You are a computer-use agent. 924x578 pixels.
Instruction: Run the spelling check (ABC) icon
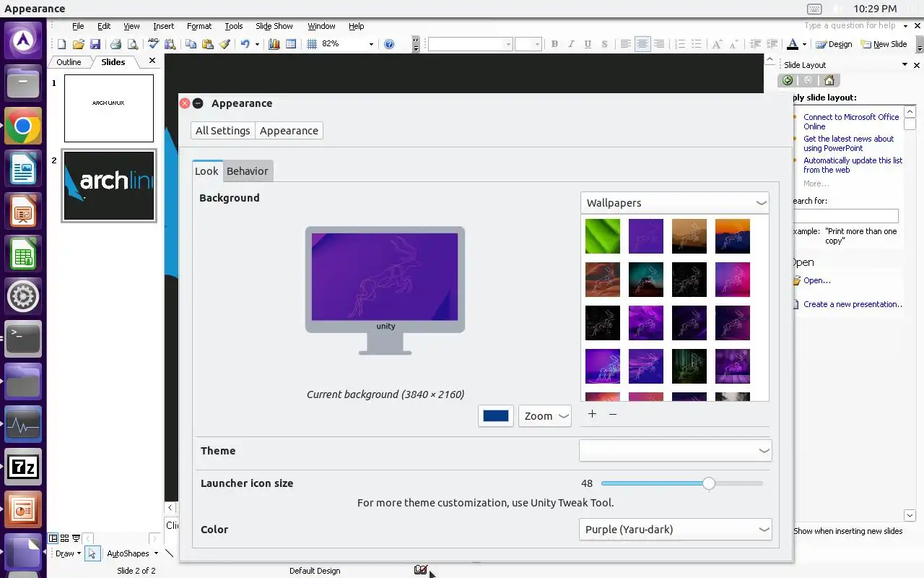tap(154, 44)
